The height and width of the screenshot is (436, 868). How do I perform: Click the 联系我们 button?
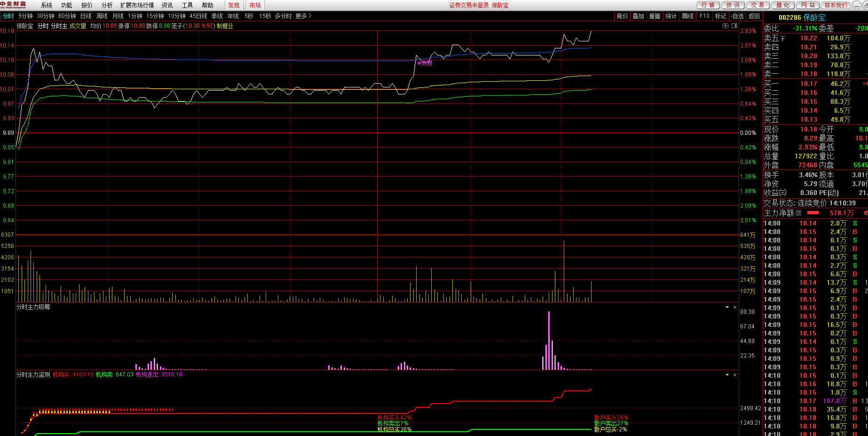836,5
